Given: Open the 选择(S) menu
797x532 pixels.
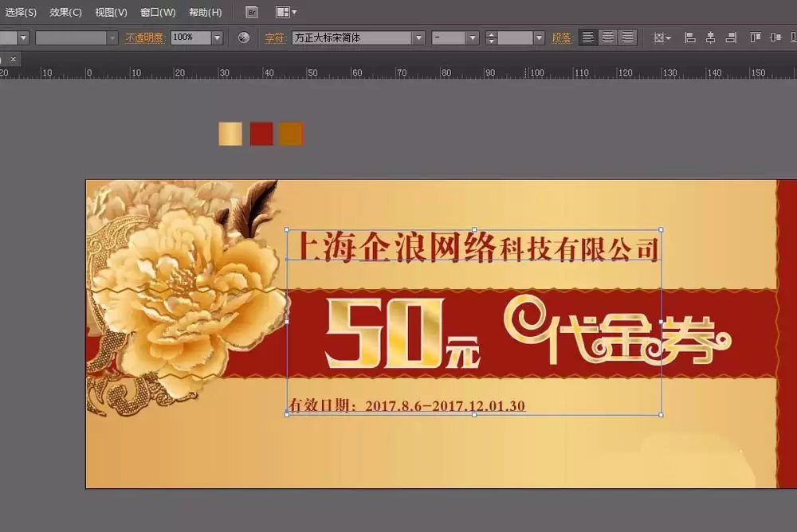Looking at the screenshot, I should 20,12.
